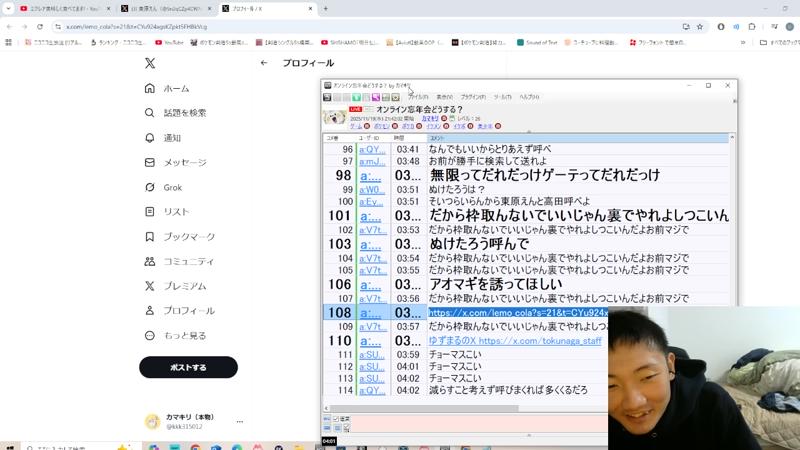Viewport: 800px width, 450px height.
Task: Sort by 時間 column header
Action: coord(409,138)
